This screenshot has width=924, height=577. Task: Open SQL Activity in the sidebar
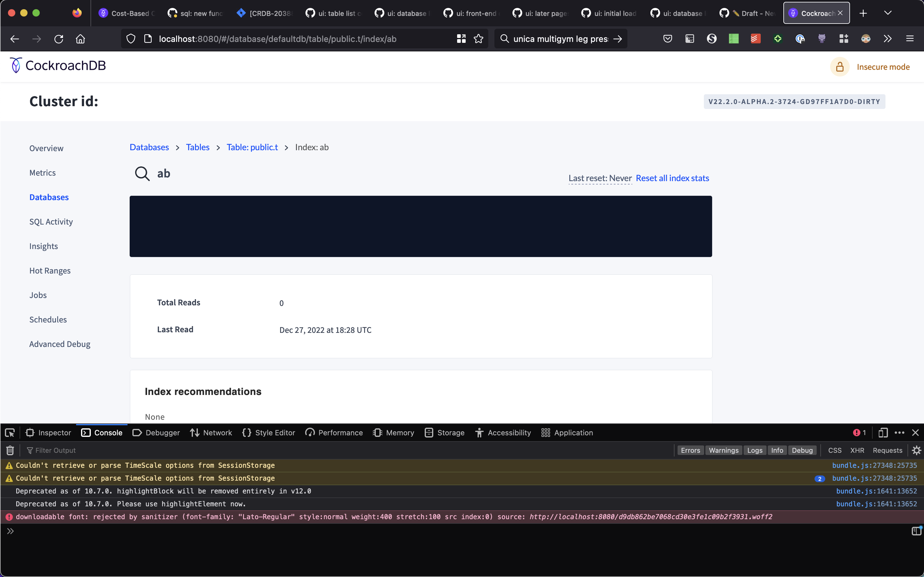coord(51,222)
